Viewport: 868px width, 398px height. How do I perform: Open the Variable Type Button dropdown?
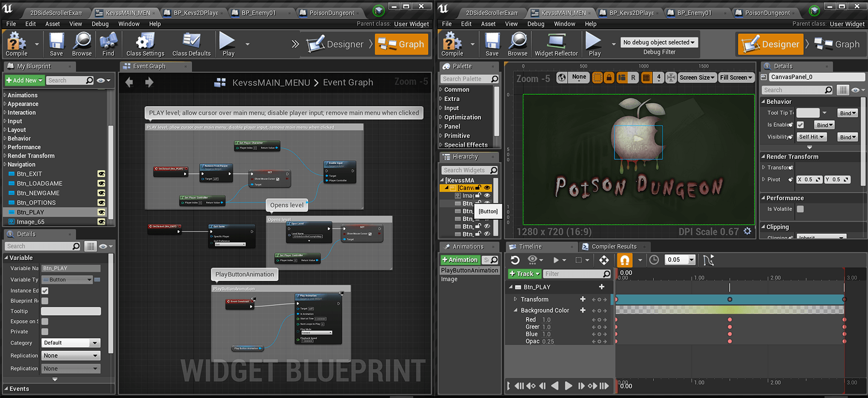[67, 280]
